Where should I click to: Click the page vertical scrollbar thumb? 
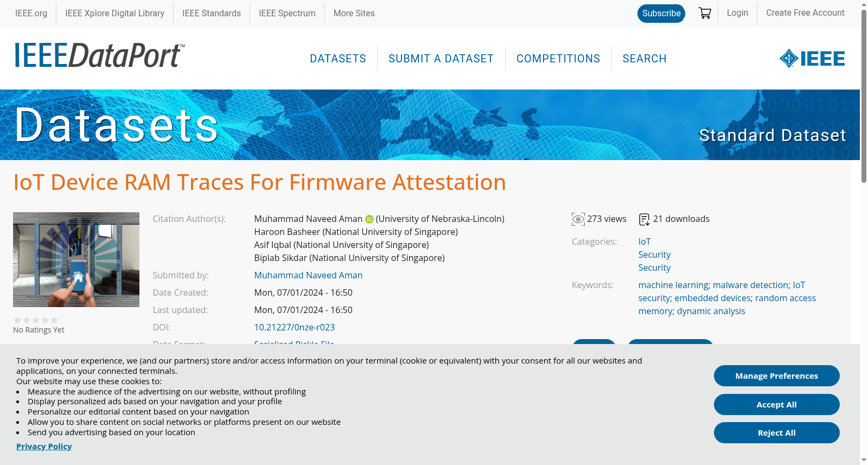[864, 97]
